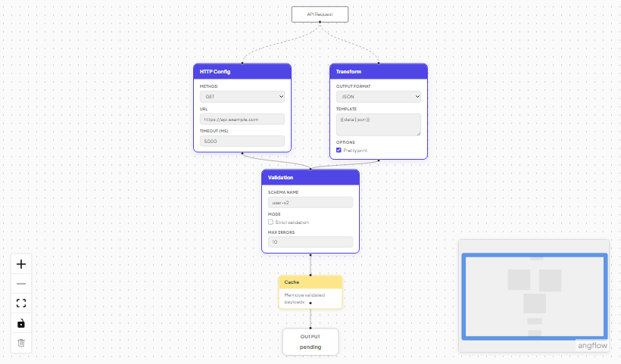Select the yellow Cache node
The height and width of the screenshot is (364, 621).
click(310, 292)
